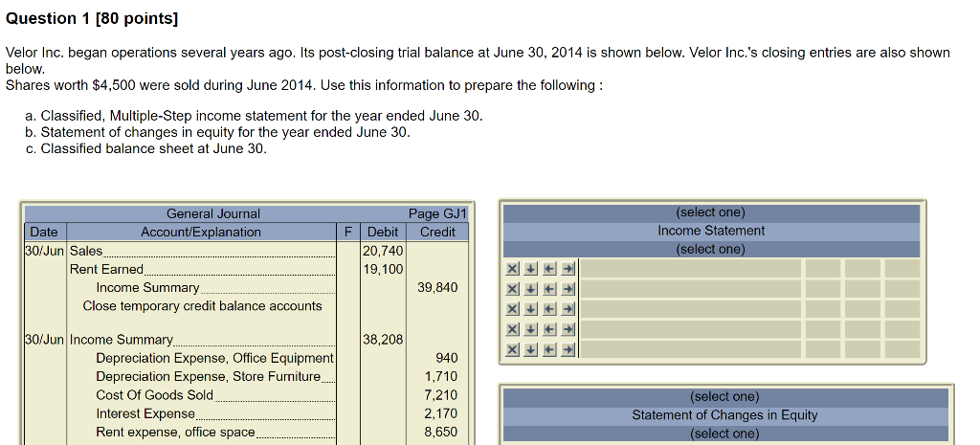Indent the second Income Statement row
This screenshot has height=445, width=980.
(x=568, y=289)
